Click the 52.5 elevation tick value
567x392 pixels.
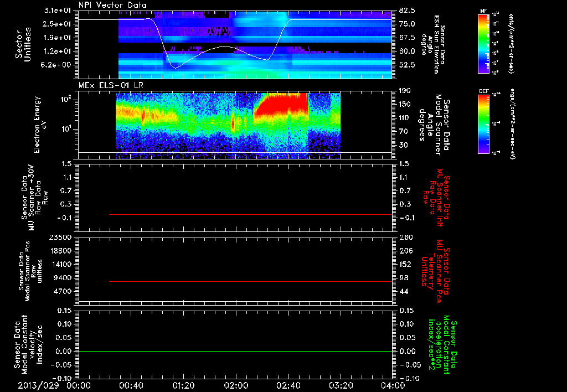(x=407, y=65)
